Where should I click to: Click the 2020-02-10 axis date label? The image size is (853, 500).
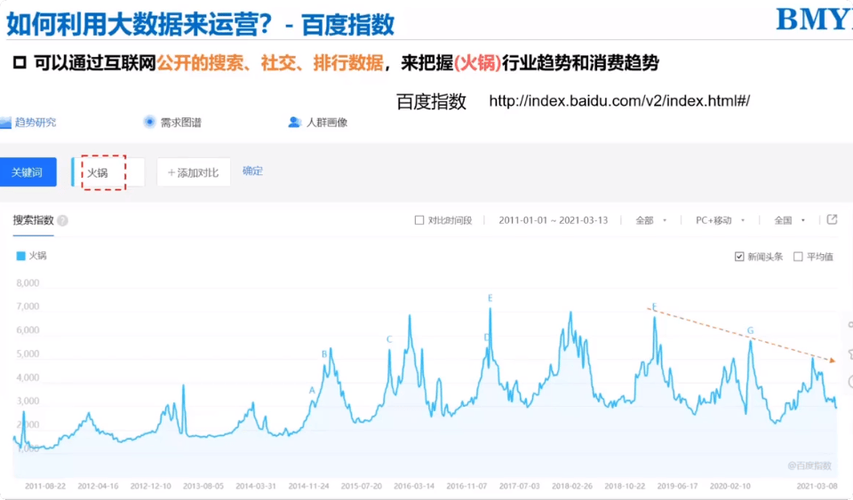click(730, 486)
